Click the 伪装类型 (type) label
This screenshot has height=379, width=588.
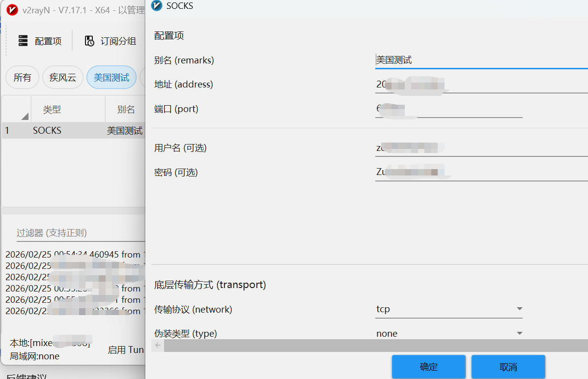click(186, 334)
